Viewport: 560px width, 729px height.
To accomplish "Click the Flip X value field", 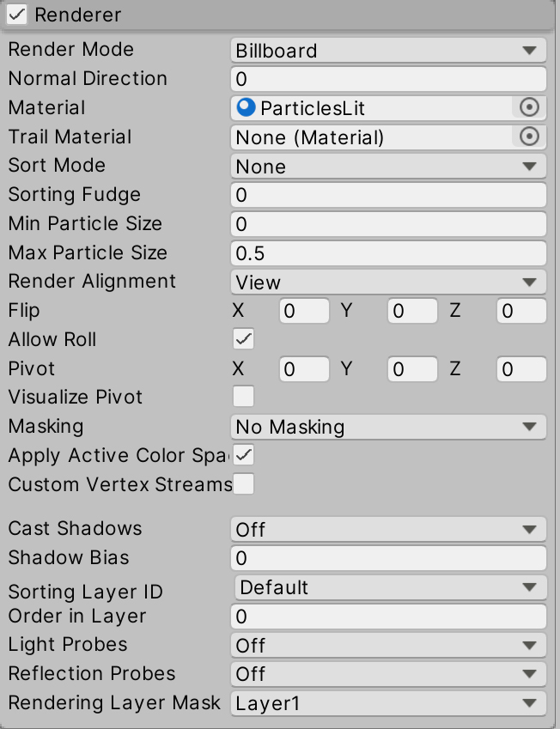I will 304,311.
